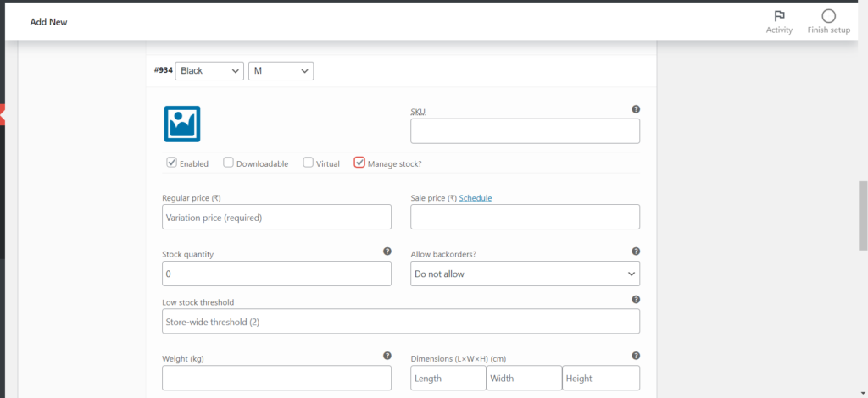Open the M size attribute dropdown

click(281, 71)
